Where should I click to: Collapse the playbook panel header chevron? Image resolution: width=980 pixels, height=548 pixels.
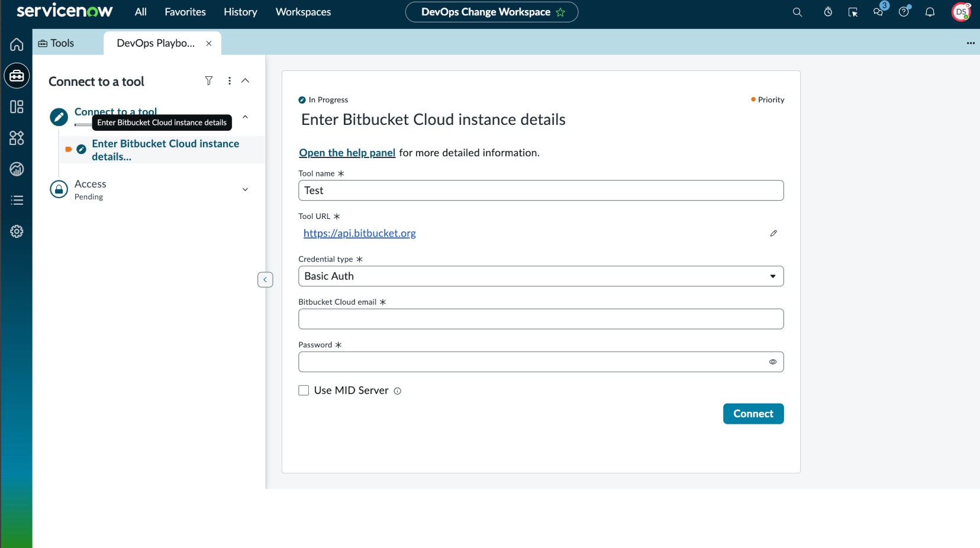click(245, 80)
